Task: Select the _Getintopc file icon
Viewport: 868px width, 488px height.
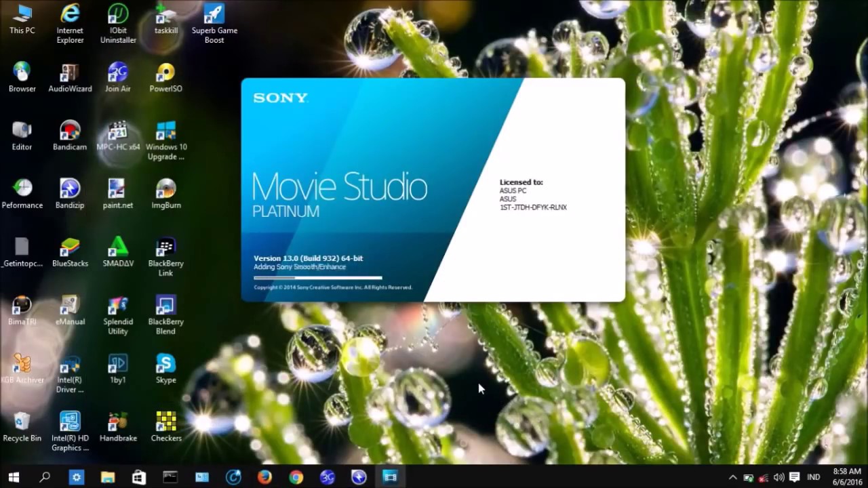Action: [22, 253]
